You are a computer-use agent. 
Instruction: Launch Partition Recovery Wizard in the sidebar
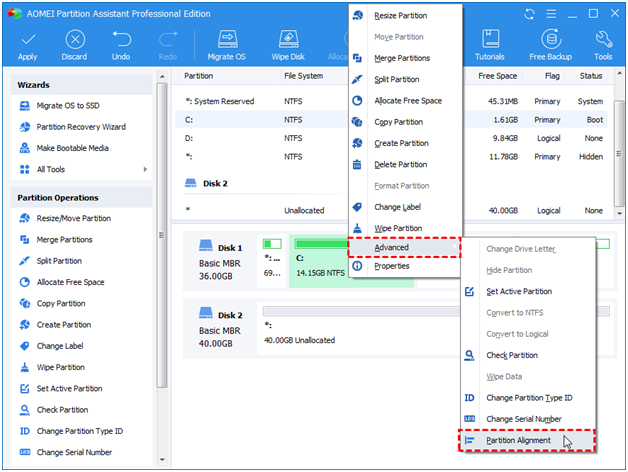[x=72, y=127]
